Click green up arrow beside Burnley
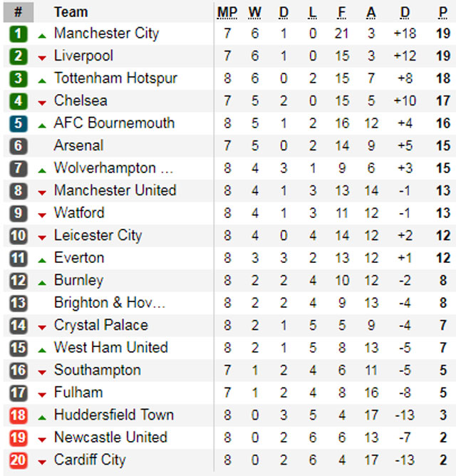 pos(42,281)
